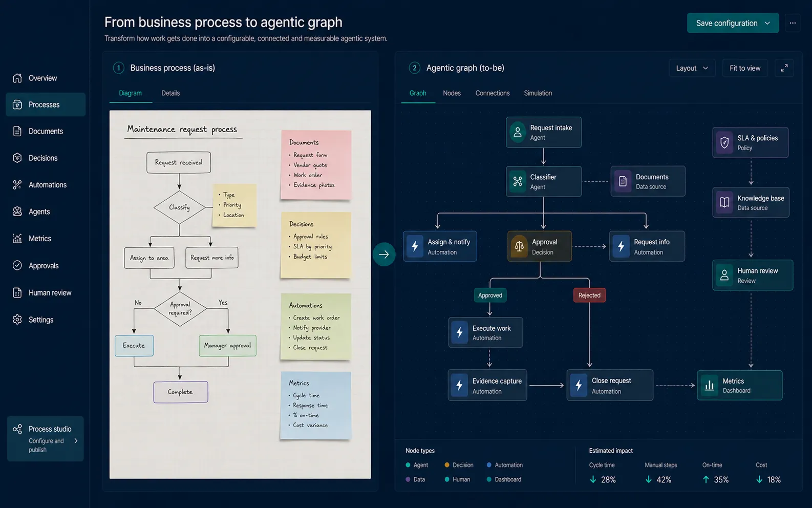Viewport: 812px width, 508px height.
Task: Switch to the Simulation tab
Action: pos(538,93)
